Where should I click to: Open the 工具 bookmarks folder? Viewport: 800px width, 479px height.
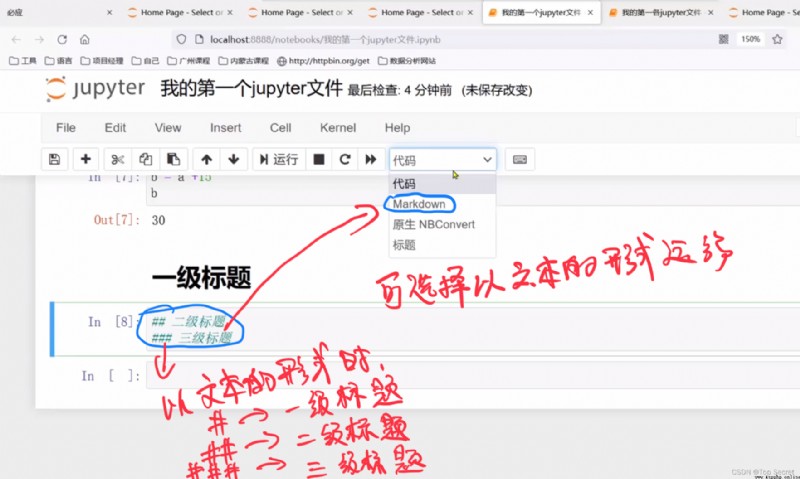point(23,61)
